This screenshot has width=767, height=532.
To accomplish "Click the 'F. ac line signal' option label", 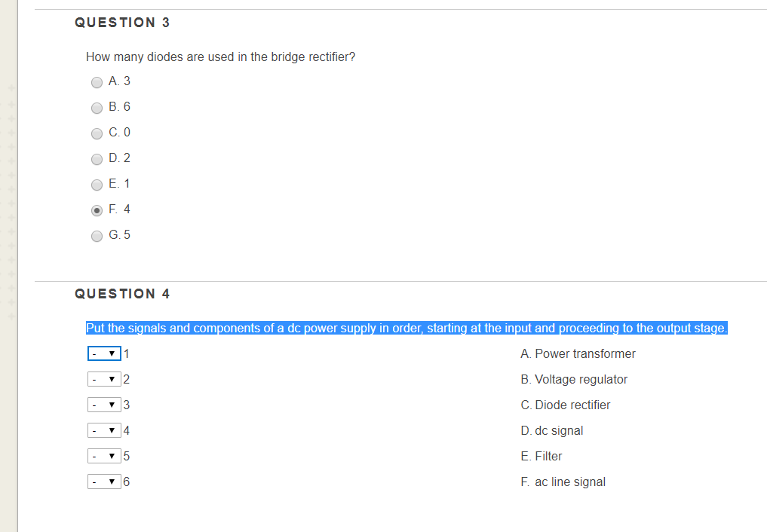I will click(x=562, y=482).
